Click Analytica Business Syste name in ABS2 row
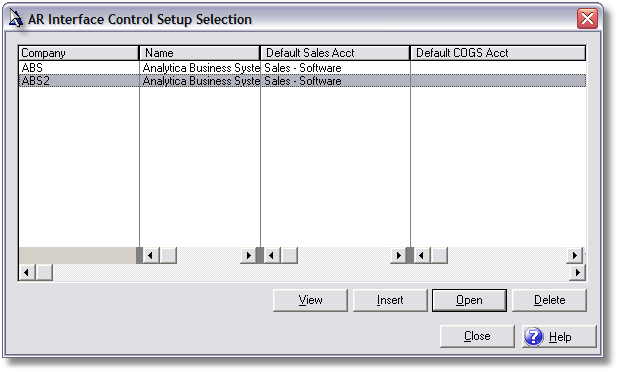The image size is (618, 372). click(201, 81)
